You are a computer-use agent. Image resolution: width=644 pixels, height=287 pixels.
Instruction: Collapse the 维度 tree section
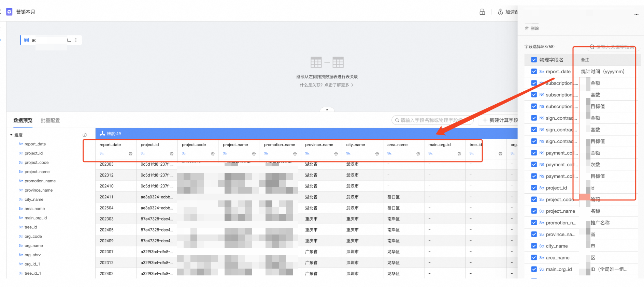(x=11, y=135)
